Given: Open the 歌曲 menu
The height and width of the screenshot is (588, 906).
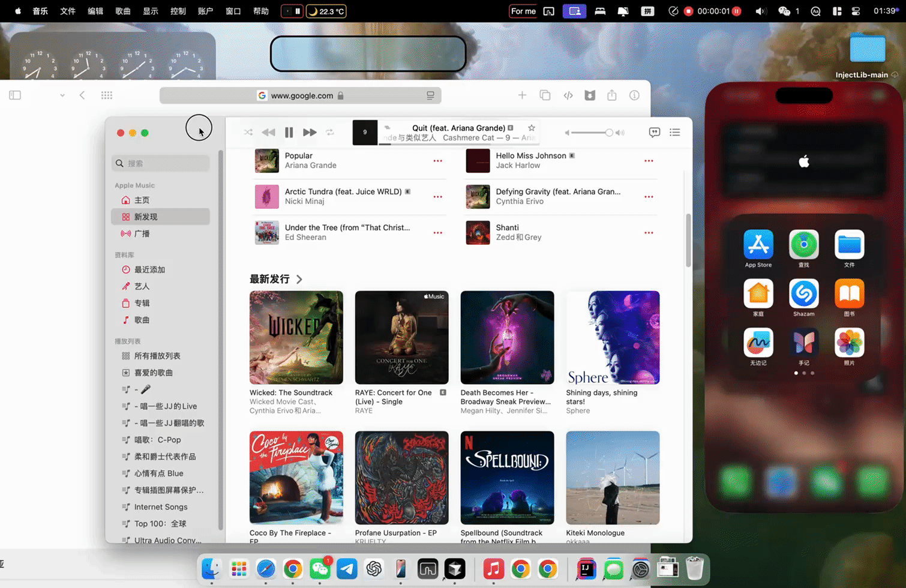Looking at the screenshot, I should click(x=123, y=11).
